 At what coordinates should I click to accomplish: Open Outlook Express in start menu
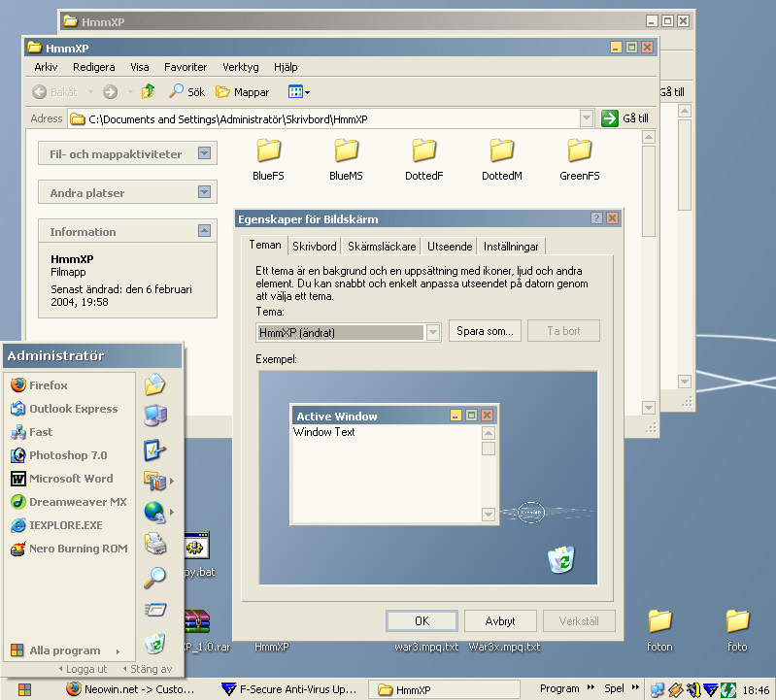(64, 408)
